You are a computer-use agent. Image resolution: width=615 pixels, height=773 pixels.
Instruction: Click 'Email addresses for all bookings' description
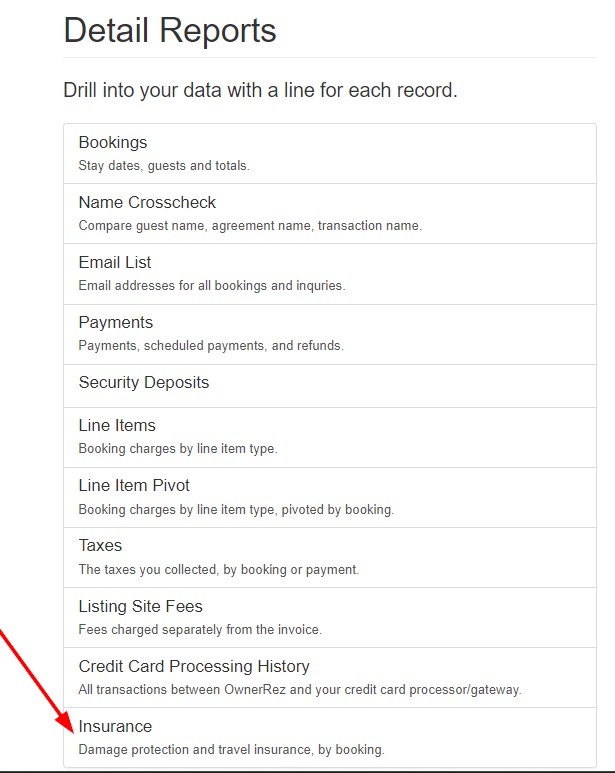coord(212,285)
